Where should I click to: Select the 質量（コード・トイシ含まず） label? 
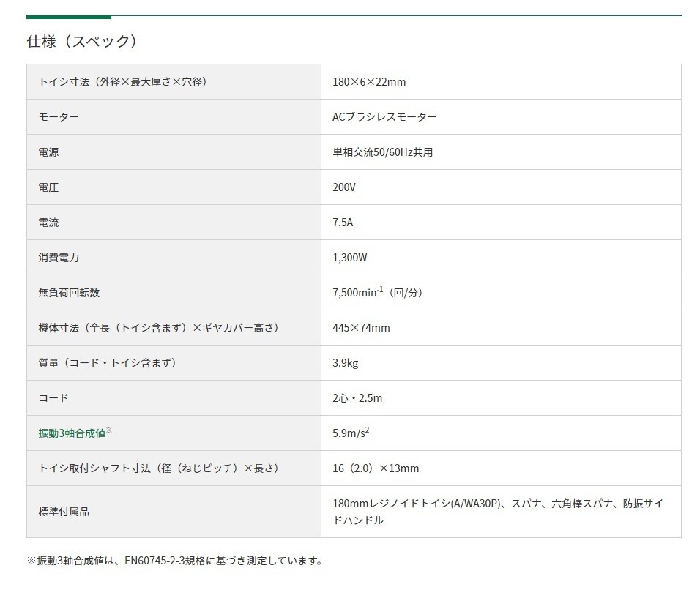(x=107, y=363)
